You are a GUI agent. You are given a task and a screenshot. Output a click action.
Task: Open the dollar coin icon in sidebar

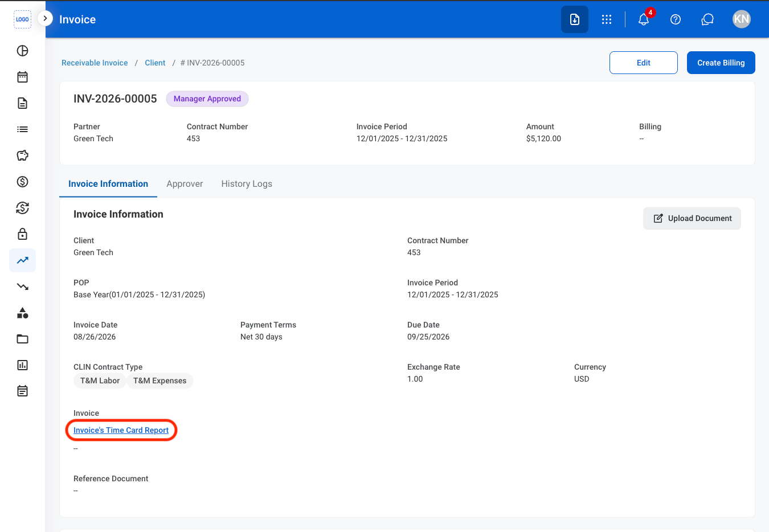23,182
